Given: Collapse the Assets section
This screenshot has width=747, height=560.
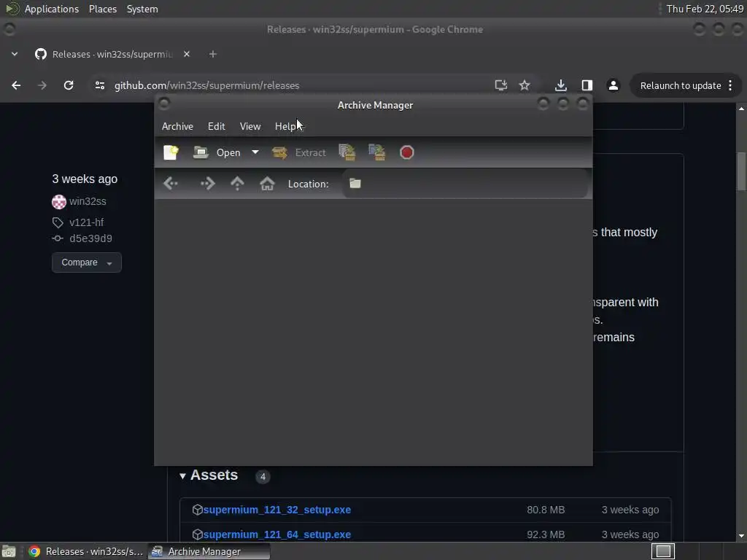Looking at the screenshot, I should (x=209, y=475).
